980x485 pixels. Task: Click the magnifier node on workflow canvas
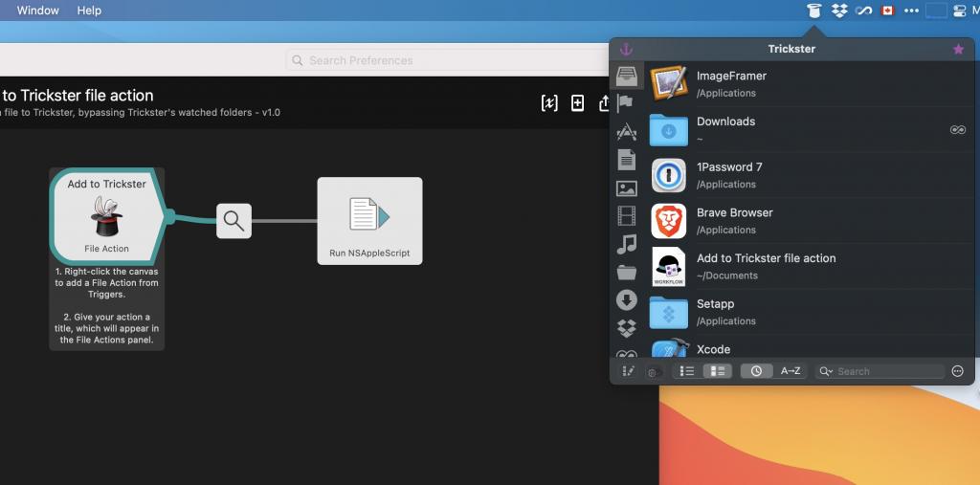tap(234, 221)
